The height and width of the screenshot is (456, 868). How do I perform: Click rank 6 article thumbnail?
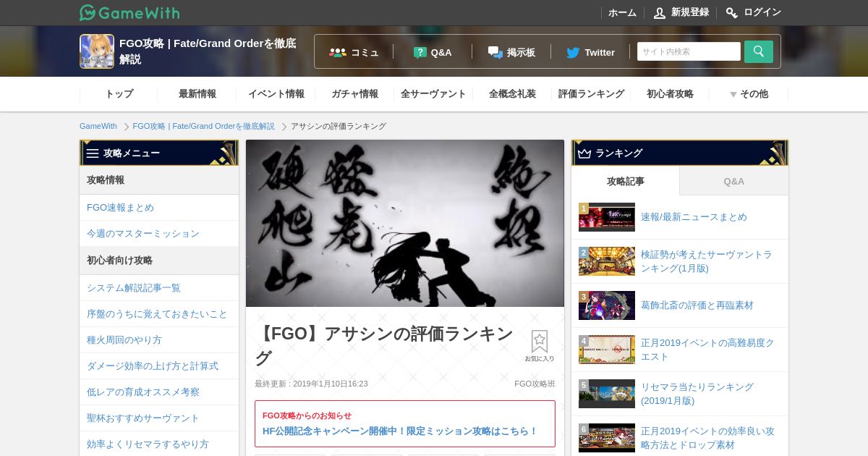607,438
